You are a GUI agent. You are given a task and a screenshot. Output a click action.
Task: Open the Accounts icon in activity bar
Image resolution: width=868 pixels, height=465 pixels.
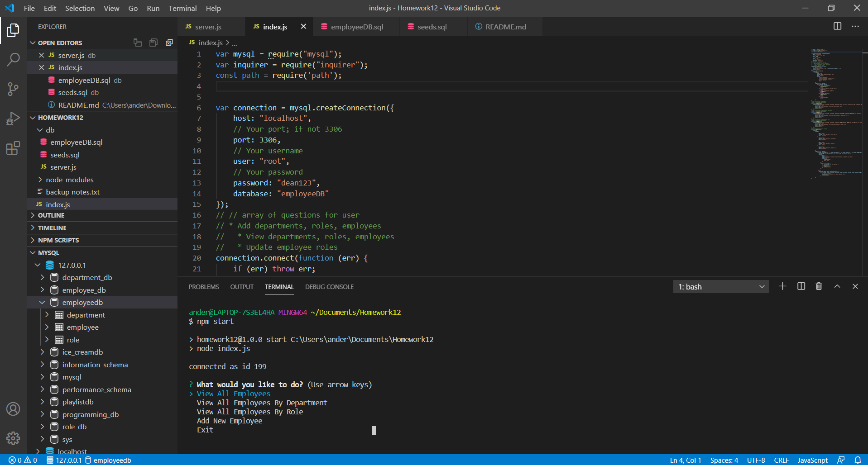point(13,409)
